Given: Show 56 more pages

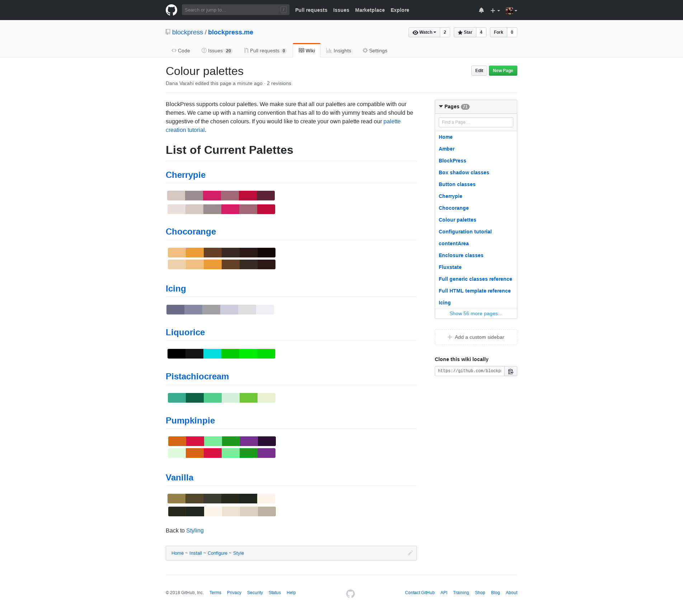Looking at the screenshot, I should pos(476,313).
